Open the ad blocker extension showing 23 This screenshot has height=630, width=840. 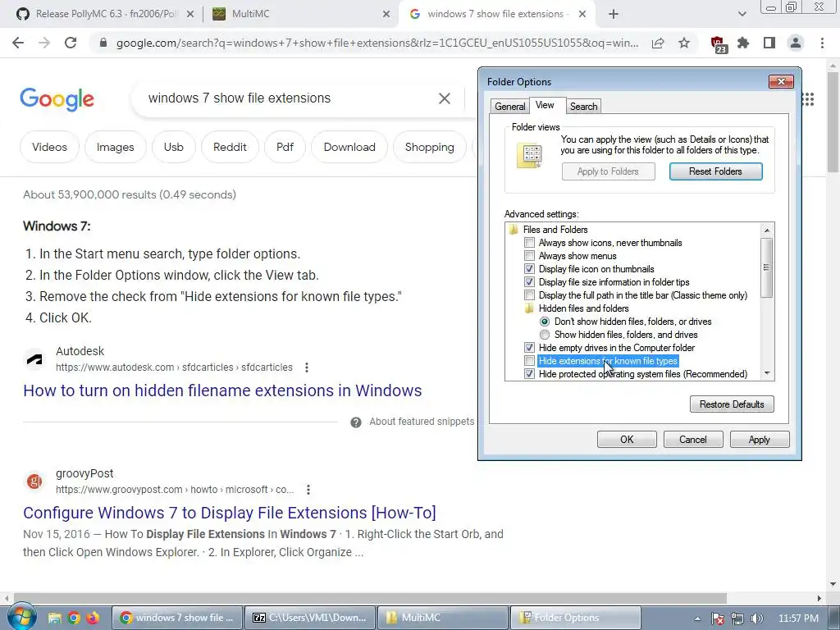(x=719, y=44)
